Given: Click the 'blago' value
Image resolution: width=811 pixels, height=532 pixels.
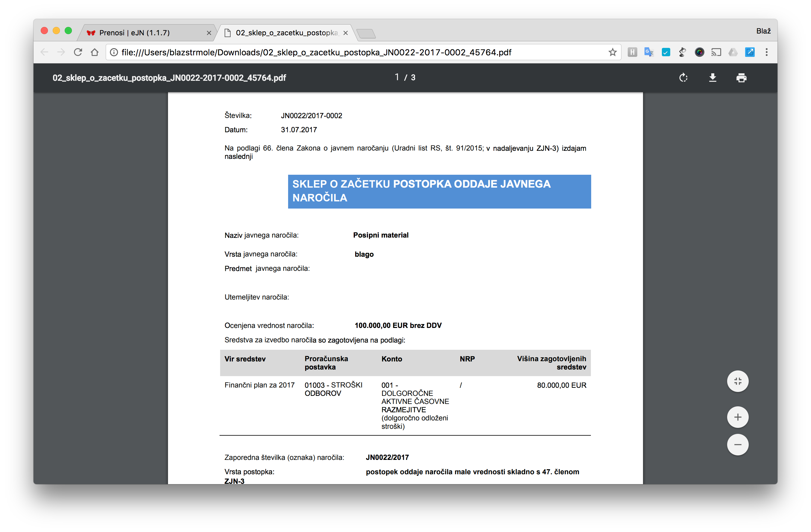Looking at the screenshot, I should tap(364, 254).
